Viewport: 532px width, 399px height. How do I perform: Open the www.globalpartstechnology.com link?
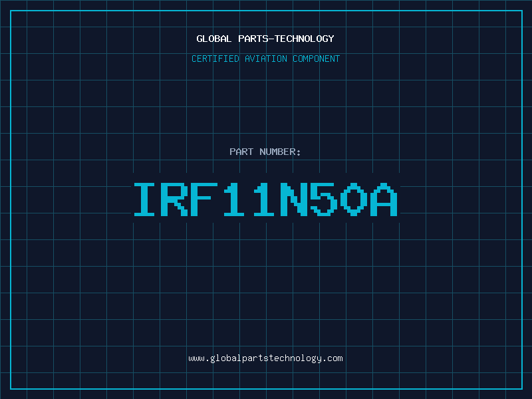(x=265, y=358)
